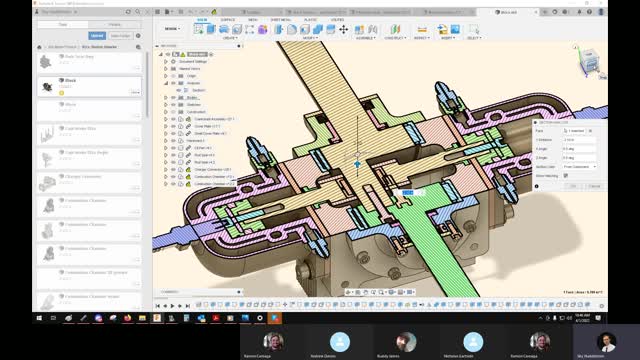This screenshot has height=360, width=640.
Task: Click the Extrude tool in Create group
Action: coord(211,29)
